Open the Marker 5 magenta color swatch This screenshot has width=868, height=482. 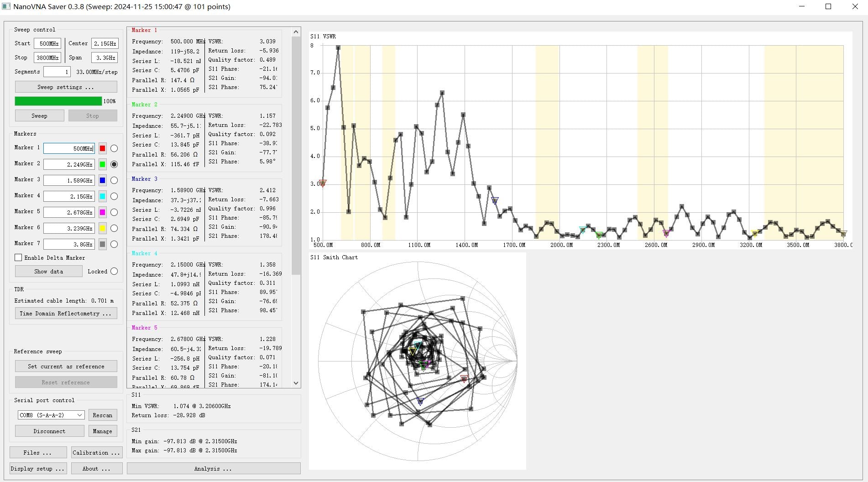click(103, 212)
